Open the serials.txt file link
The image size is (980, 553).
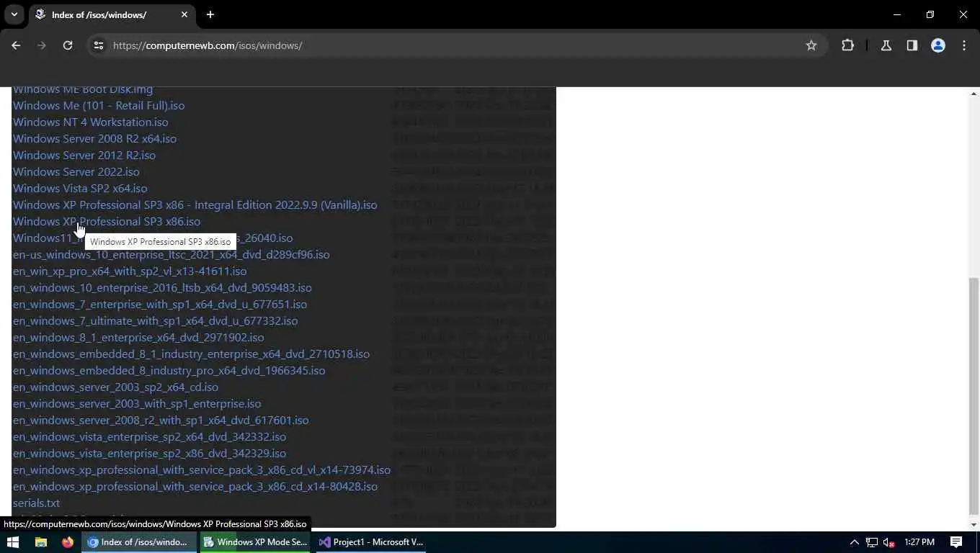[36, 503]
